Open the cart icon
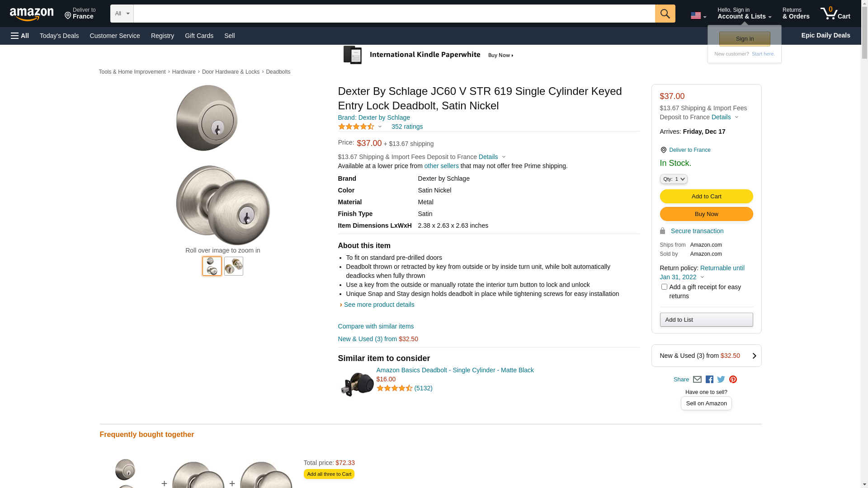The height and width of the screenshot is (488, 868). pyautogui.click(x=835, y=14)
